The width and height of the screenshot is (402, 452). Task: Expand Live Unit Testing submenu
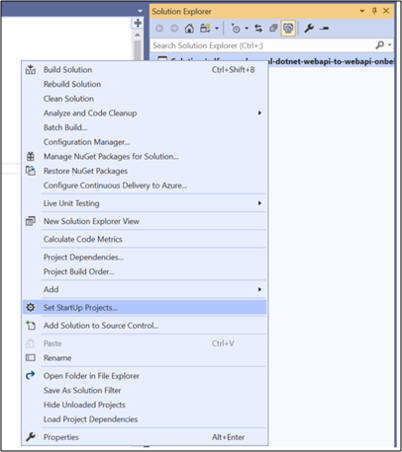145,203
